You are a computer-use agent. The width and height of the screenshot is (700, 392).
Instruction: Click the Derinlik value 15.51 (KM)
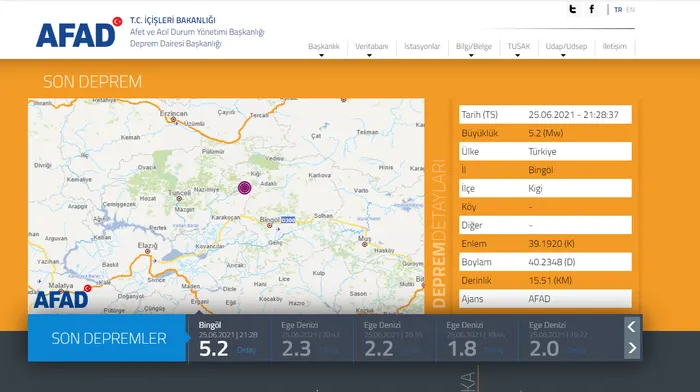pyautogui.click(x=550, y=280)
